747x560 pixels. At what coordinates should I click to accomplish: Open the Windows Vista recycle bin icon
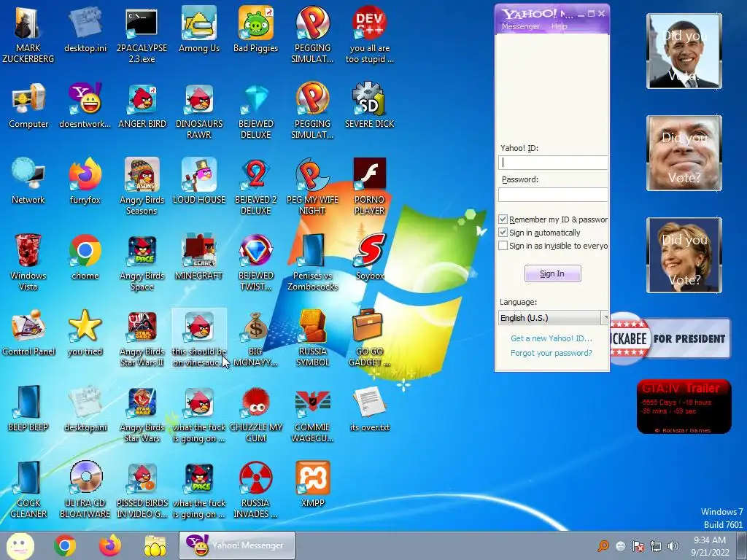click(x=28, y=262)
